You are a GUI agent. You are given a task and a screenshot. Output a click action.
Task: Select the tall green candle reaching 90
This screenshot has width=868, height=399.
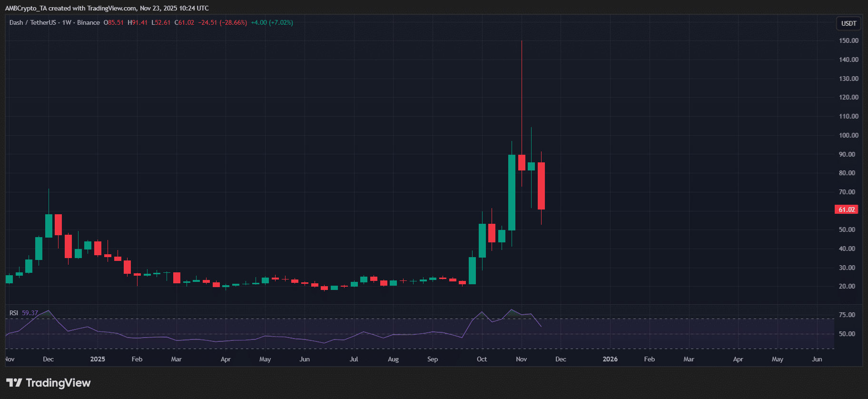[512, 192]
